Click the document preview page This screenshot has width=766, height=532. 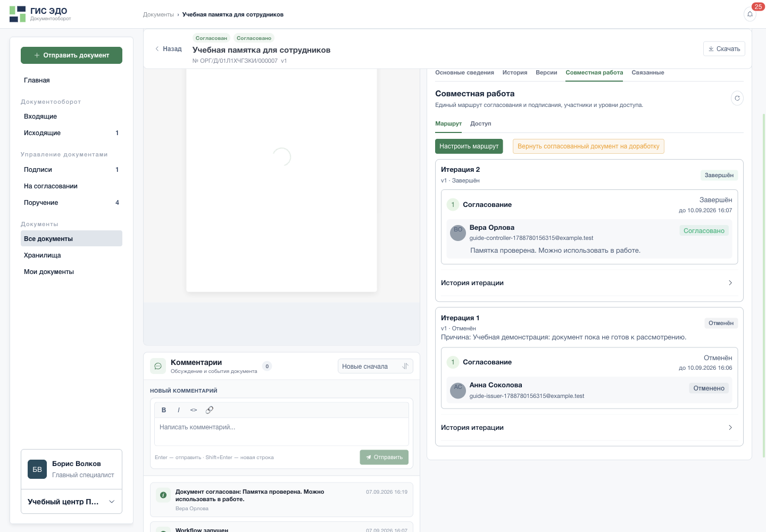point(281,181)
